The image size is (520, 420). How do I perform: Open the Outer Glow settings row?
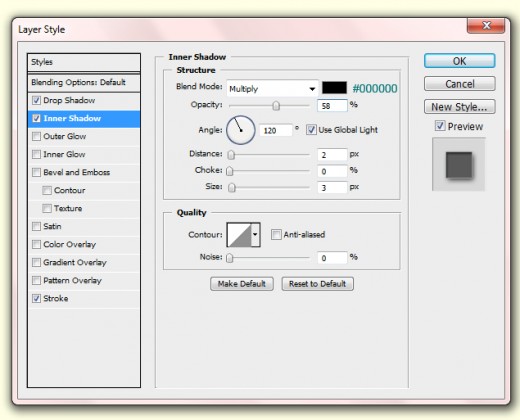point(84,136)
